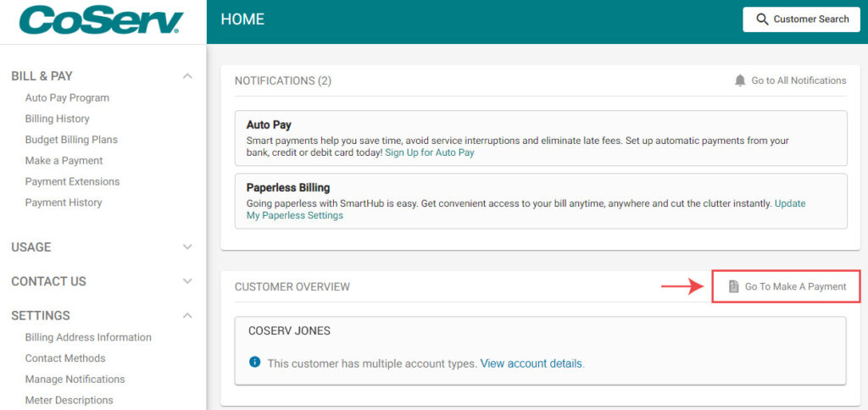Click the CONTACT US heading
Image resolution: width=868 pixels, height=410 pixels.
tap(48, 281)
